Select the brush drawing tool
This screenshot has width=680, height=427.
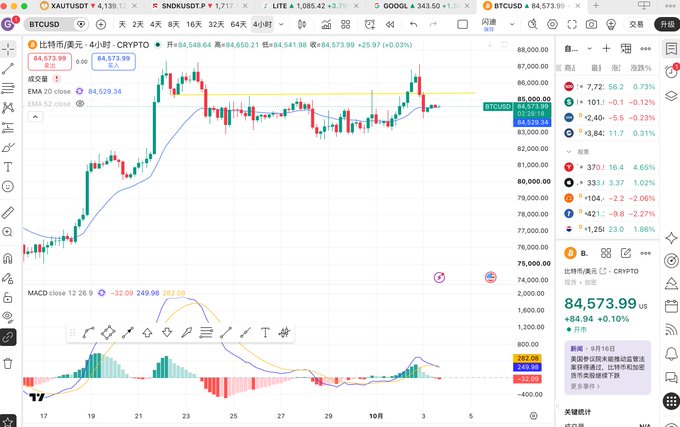(8, 147)
